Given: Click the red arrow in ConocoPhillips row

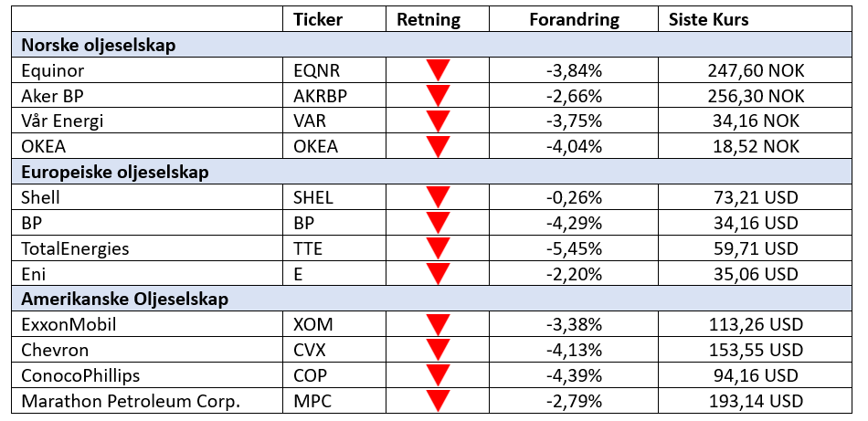Looking at the screenshot, I should coord(439,375).
